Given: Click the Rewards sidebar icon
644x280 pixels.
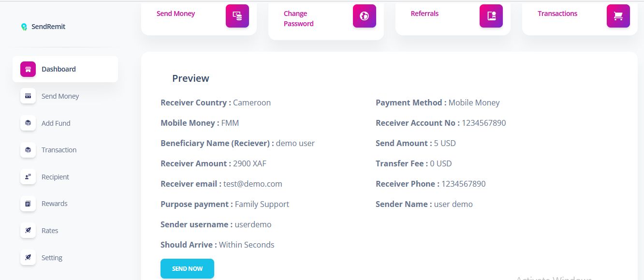Looking at the screenshot, I should [x=28, y=204].
